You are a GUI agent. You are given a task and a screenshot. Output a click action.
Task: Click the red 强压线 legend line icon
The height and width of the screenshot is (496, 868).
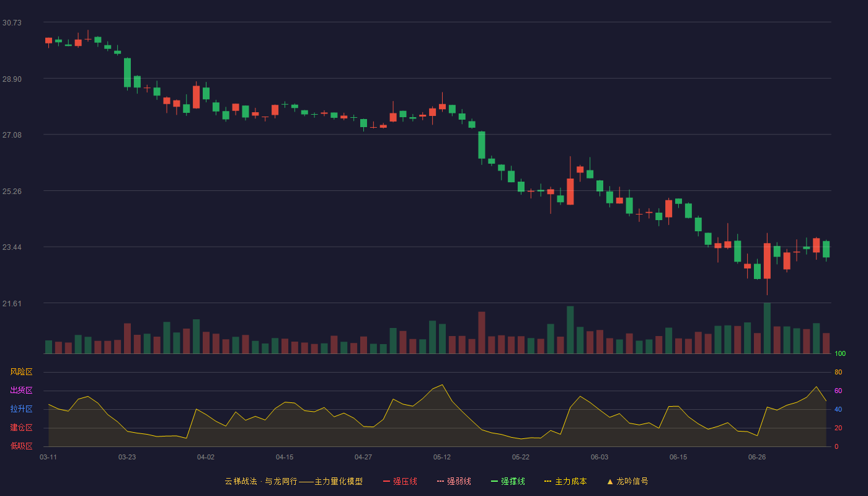pyautogui.click(x=386, y=481)
